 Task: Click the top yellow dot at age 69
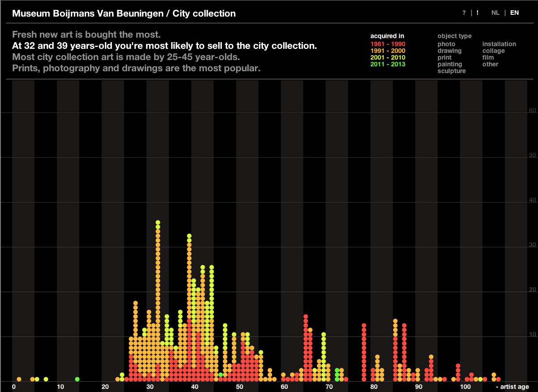pyautogui.click(x=323, y=334)
